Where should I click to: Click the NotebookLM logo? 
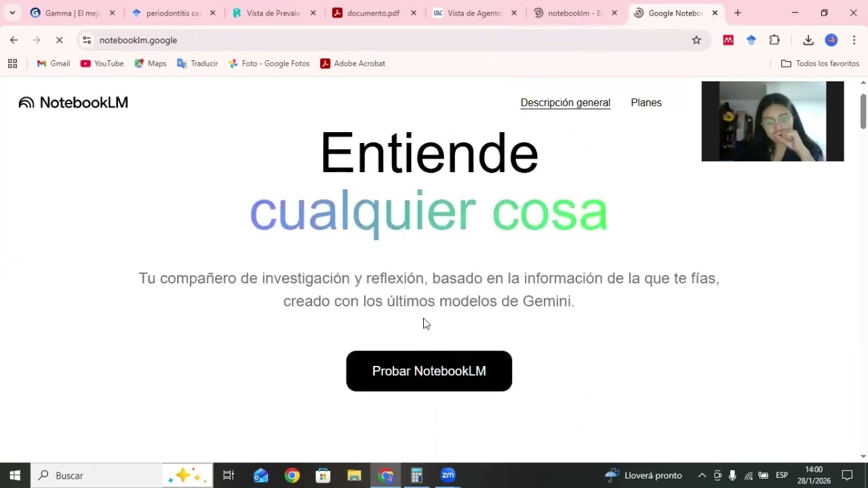73,102
